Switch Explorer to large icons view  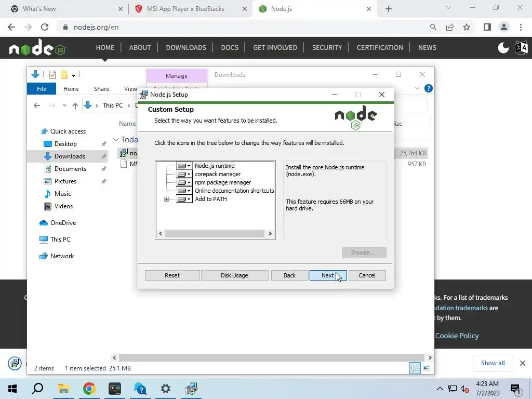(x=427, y=368)
